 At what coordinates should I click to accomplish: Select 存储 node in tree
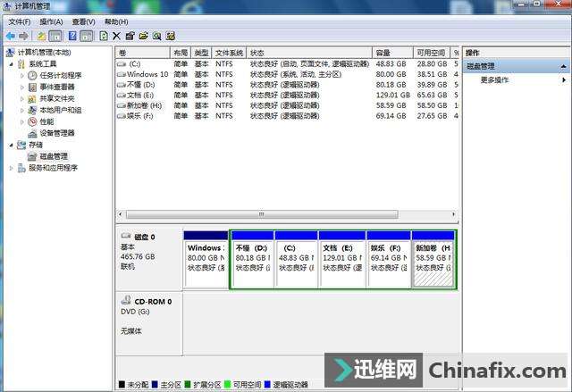tap(36, 145)
